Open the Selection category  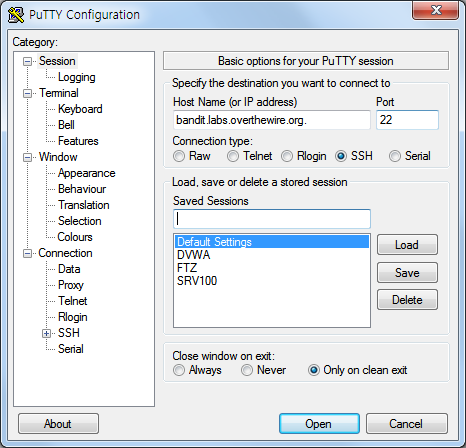(x=79, y=221)
